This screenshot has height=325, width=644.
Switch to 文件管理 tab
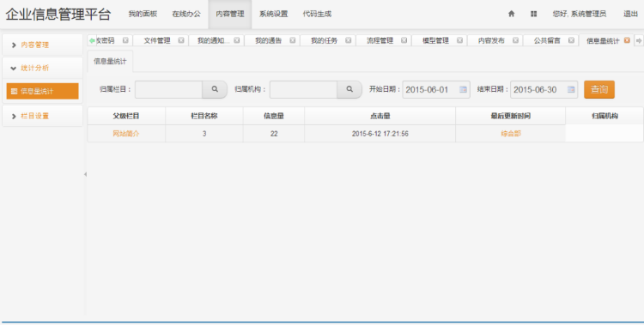pyautogui.click(x=157, y=40)
